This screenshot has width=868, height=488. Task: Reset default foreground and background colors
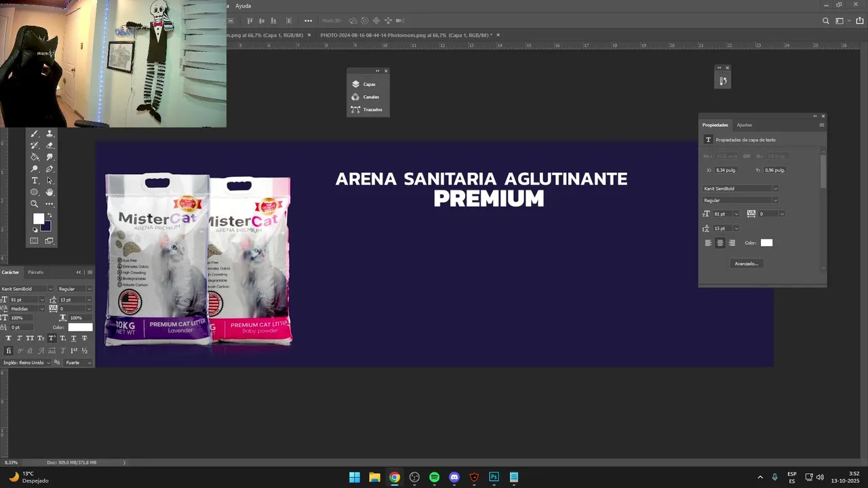click(35, 230)
